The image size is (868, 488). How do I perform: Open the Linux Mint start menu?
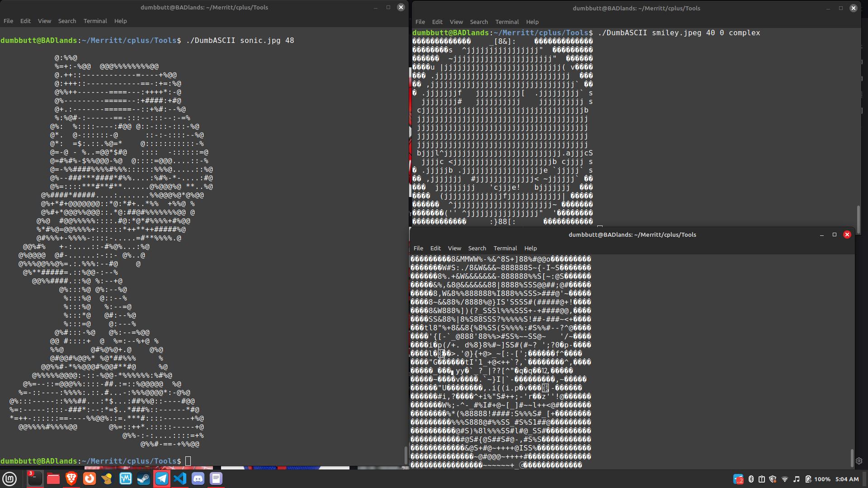(9, 479)
